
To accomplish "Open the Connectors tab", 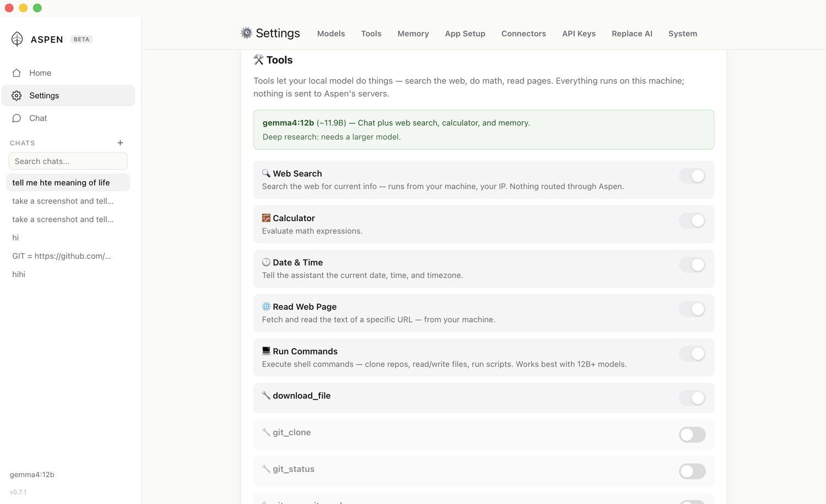I will pos(524,34).
